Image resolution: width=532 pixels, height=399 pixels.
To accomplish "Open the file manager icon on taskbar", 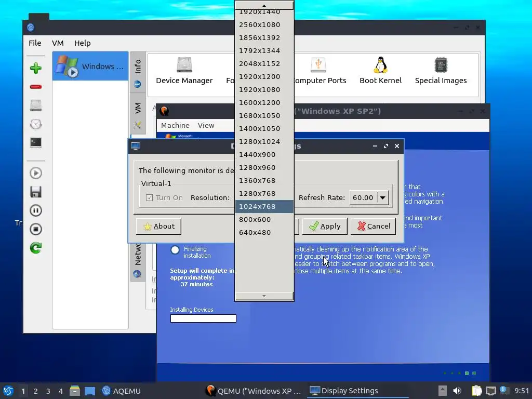I will 75,391.
